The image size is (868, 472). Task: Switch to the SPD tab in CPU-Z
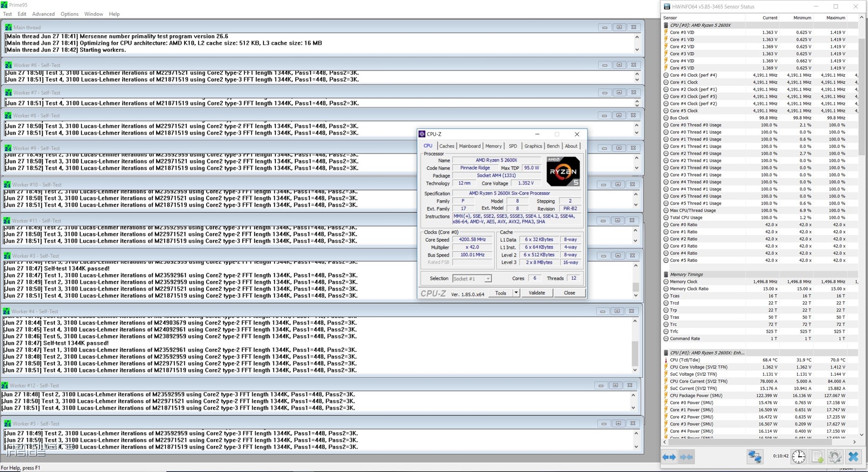(513, 146)
